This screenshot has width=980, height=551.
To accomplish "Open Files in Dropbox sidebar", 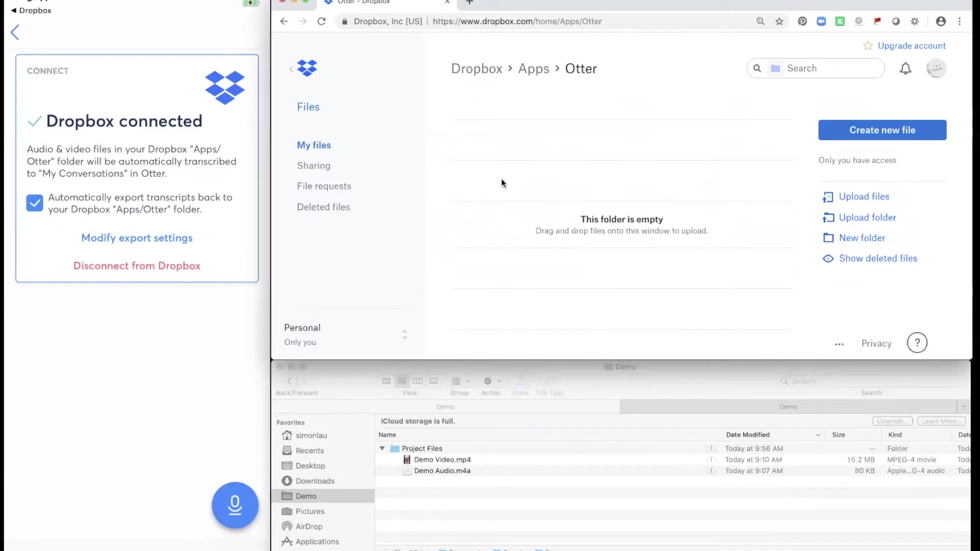I will pyautogui.click(x=308, y=107).
